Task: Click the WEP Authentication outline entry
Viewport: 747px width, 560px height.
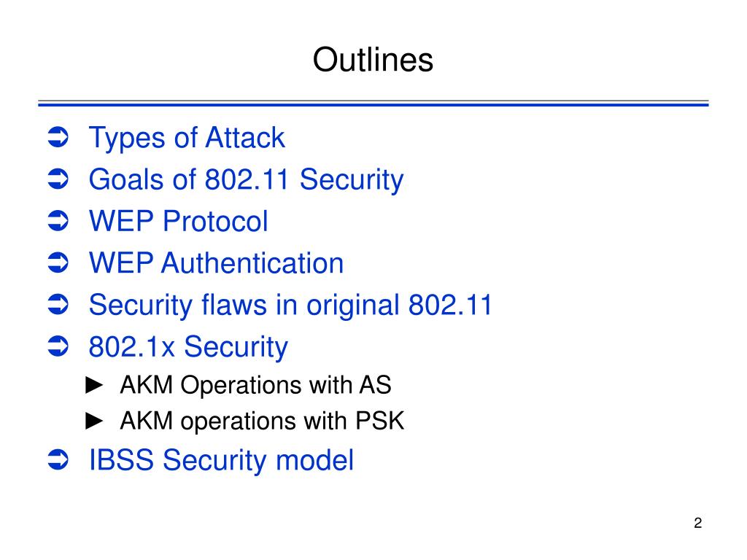Action: coord(216,263)
